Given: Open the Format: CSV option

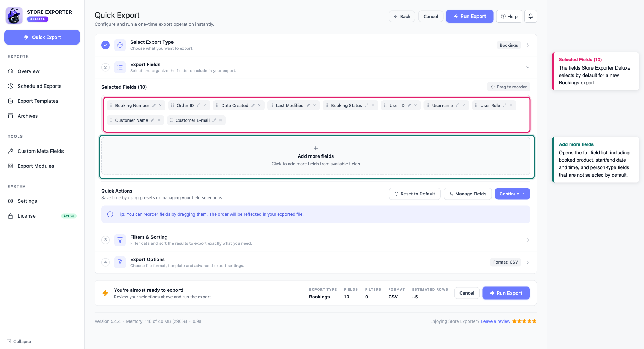Looking at the screenshot, I should point(505,262).
